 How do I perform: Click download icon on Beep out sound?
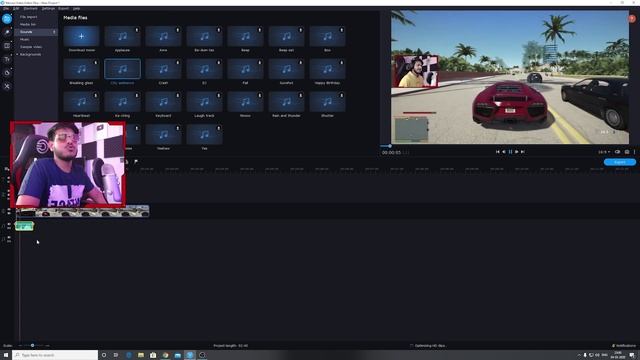click(301, 30)
